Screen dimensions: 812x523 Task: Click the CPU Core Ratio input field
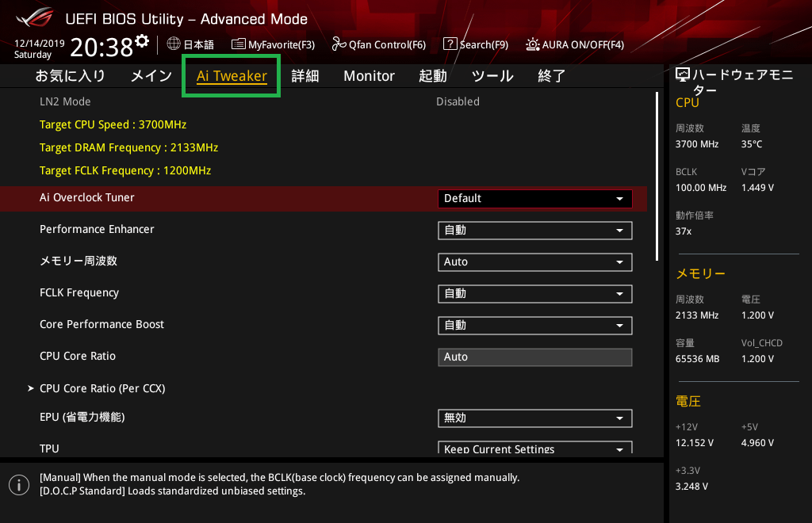click(x=534, y=357)
